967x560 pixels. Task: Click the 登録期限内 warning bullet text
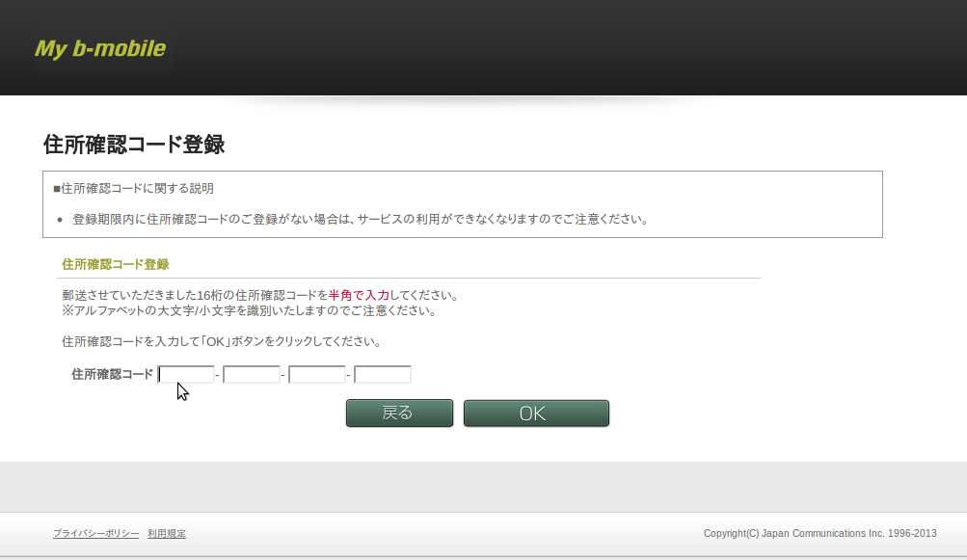coord(359,219)
